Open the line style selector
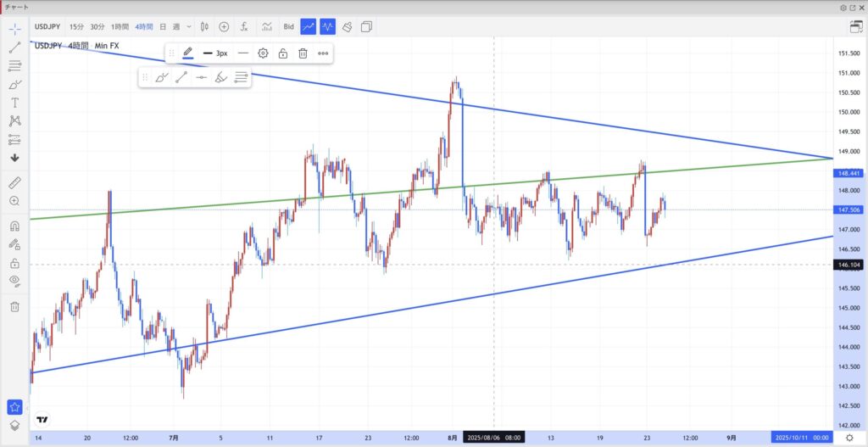868x447 pixels. click(243, 53)
